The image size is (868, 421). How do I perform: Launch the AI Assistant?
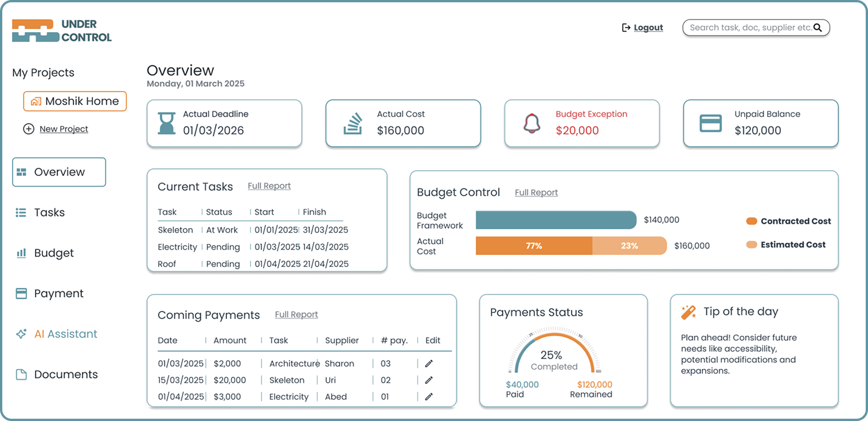65,334
